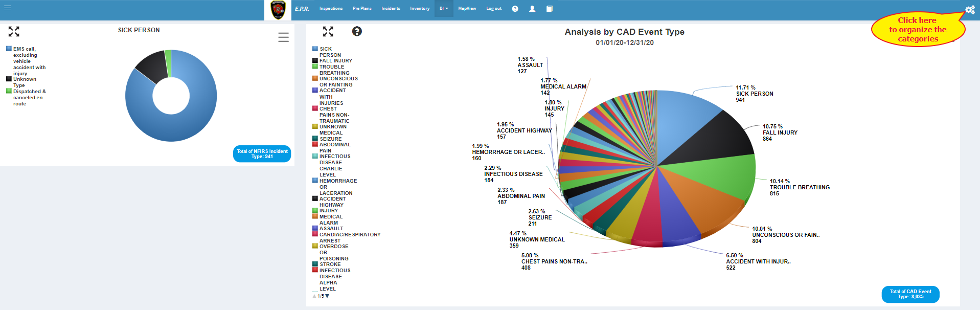Toggle the INJURY legend entry
980x310 pixels.
point(325,210)
